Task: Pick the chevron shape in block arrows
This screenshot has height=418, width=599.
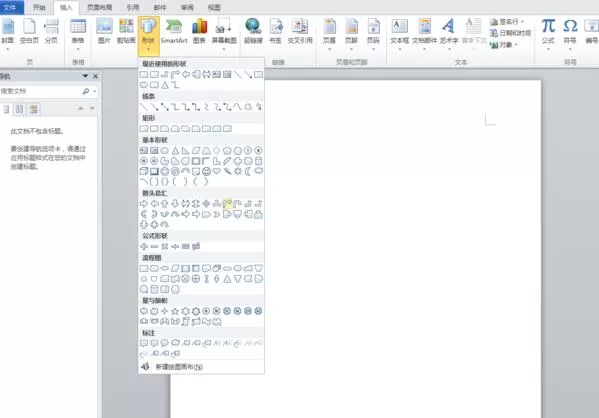Action: pyautogui.click(x=217, y=214)
